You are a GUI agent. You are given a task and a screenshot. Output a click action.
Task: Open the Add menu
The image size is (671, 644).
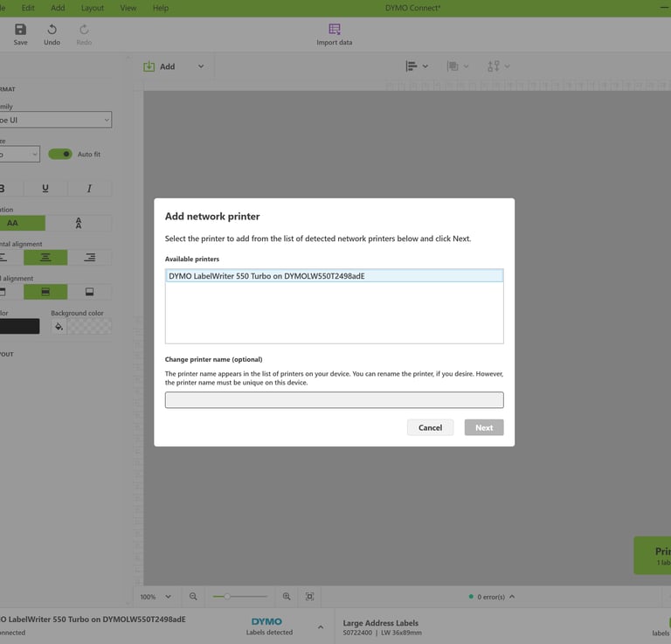point(58,8)
